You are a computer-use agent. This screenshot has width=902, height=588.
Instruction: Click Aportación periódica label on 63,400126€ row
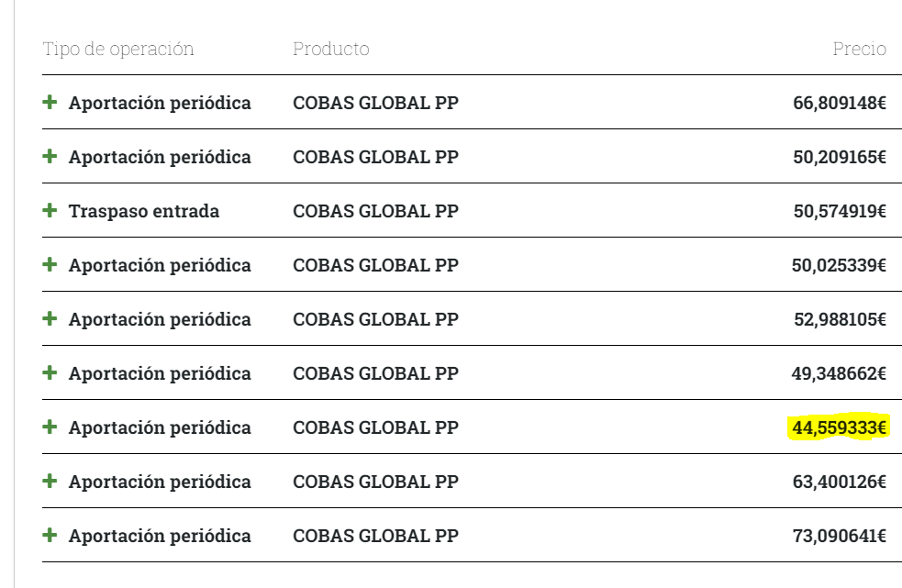160,483
